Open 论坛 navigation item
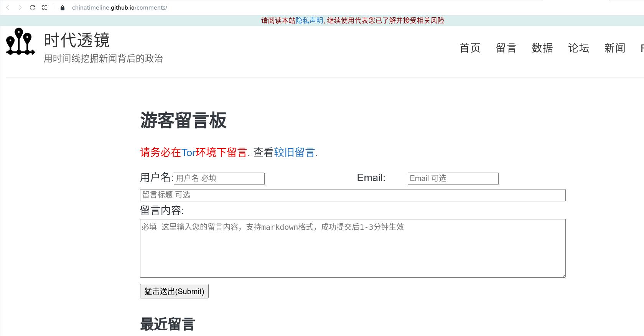The image size is (644, 336). (x=578, y=48)
